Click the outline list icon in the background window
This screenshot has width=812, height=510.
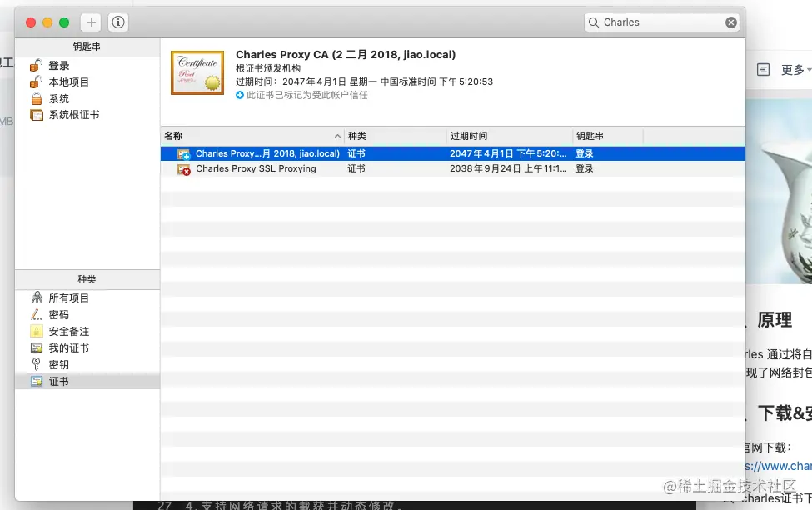pyautogui.click(x=764, y=69)
